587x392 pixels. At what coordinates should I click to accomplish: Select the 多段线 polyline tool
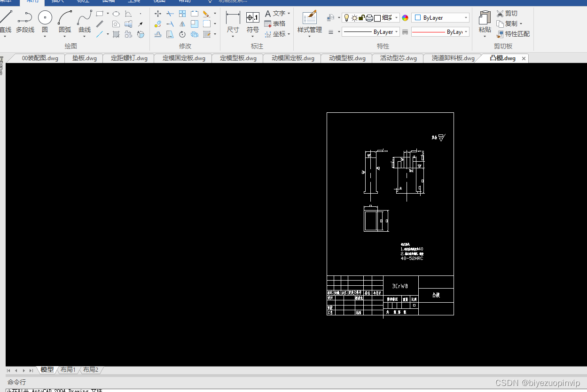[x=25, y=22]
